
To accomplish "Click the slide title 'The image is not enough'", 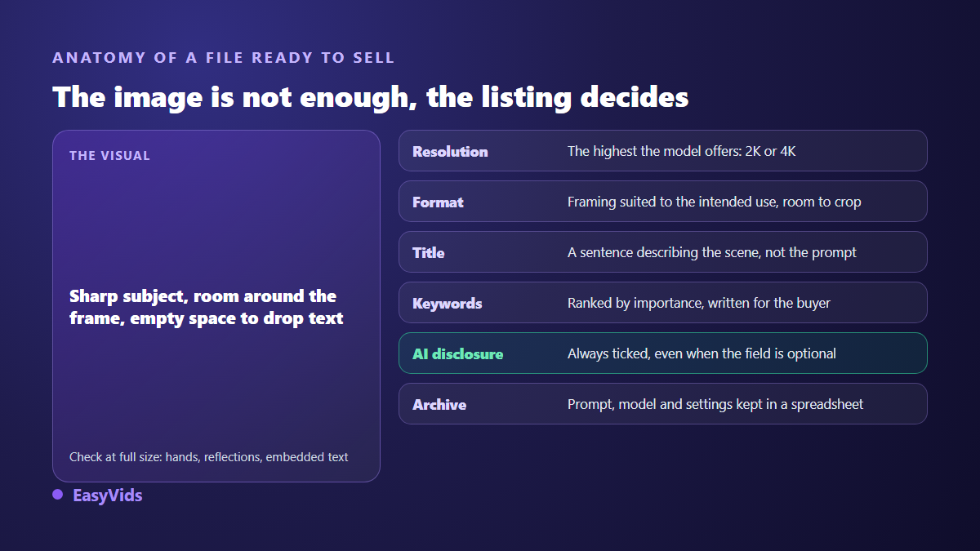I will [x=371, y=97].
